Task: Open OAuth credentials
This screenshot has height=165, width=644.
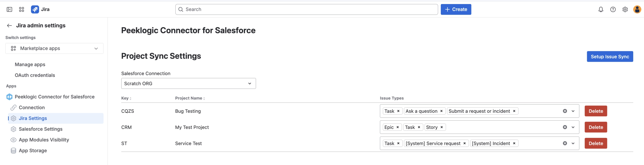Action: (x=35, y=75)
